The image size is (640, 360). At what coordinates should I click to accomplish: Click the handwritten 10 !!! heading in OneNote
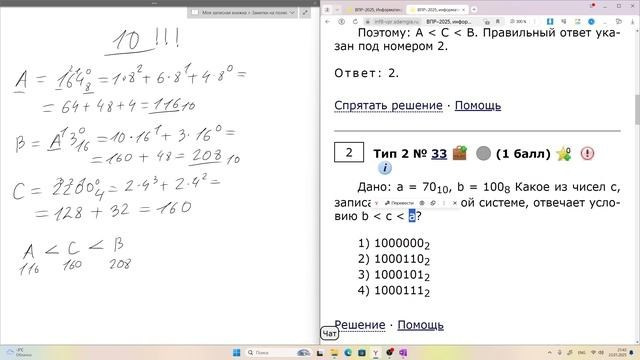coord(143,41)
